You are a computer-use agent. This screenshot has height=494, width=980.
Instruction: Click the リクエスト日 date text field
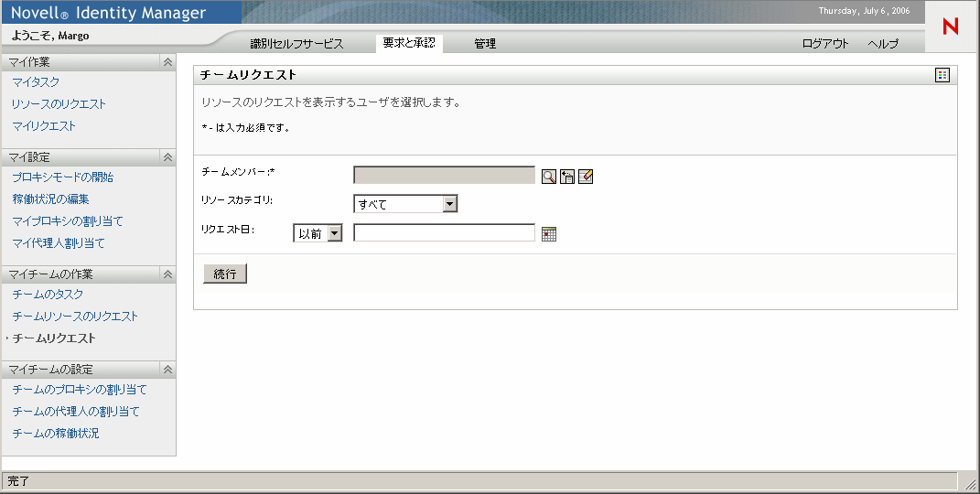[445, 232]
